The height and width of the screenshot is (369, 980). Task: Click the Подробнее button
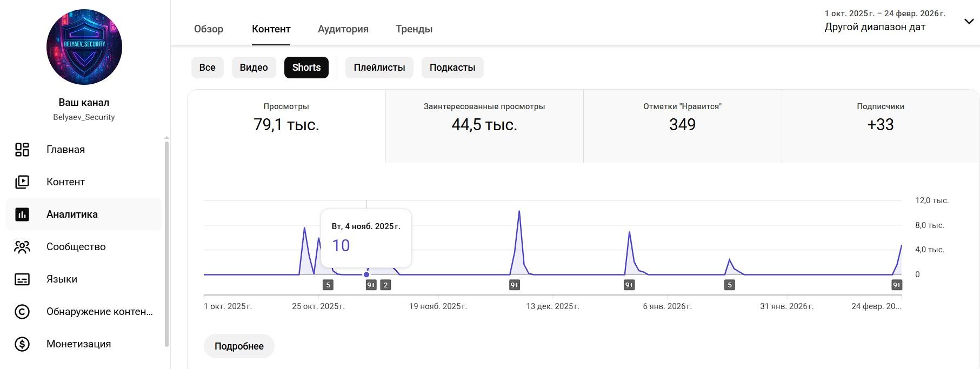point(239,346)
